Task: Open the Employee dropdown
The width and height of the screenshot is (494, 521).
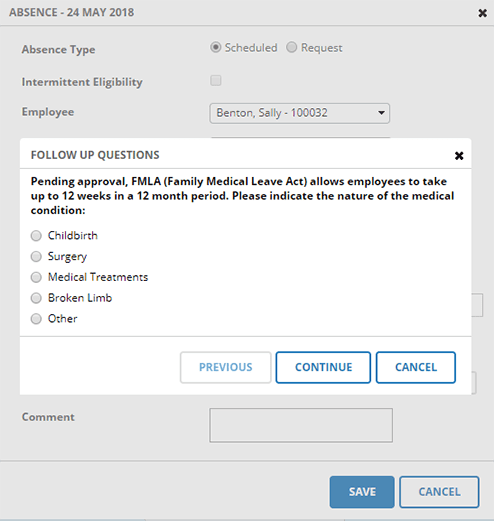Action: [300, 113]
